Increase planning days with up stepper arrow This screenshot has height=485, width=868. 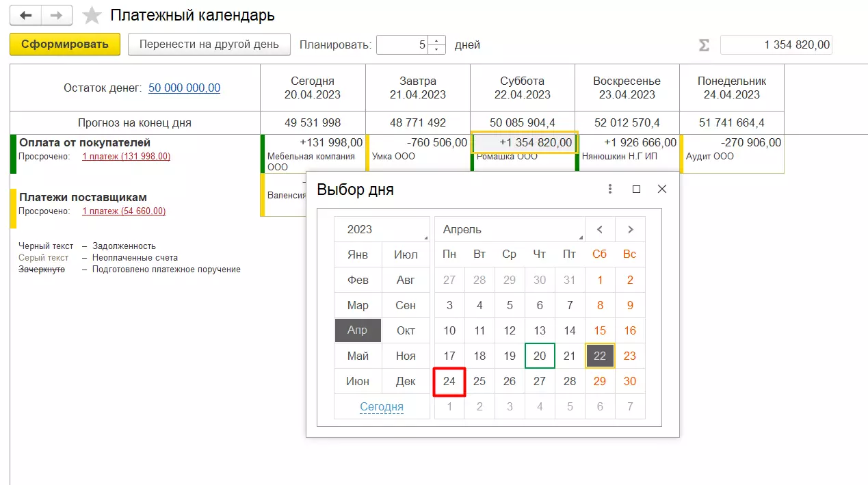[x=437, y=40]
